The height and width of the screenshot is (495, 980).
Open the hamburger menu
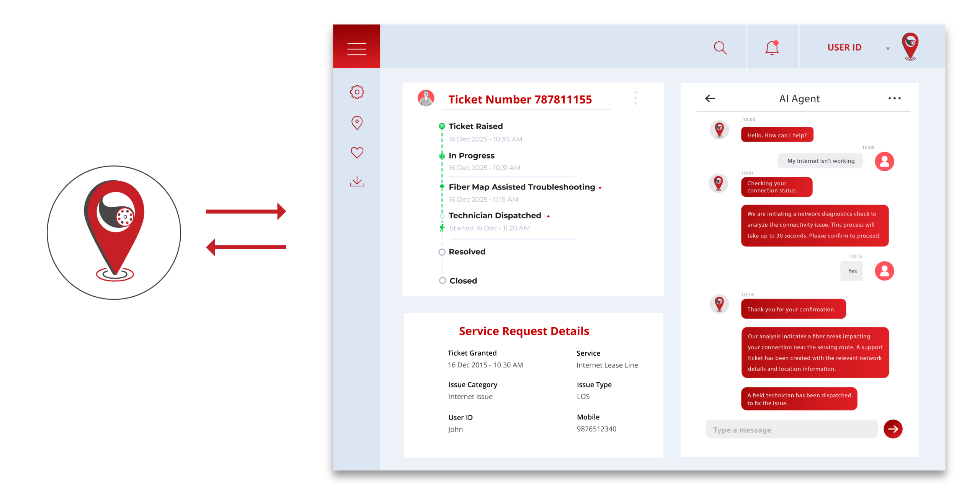(356, 49)
